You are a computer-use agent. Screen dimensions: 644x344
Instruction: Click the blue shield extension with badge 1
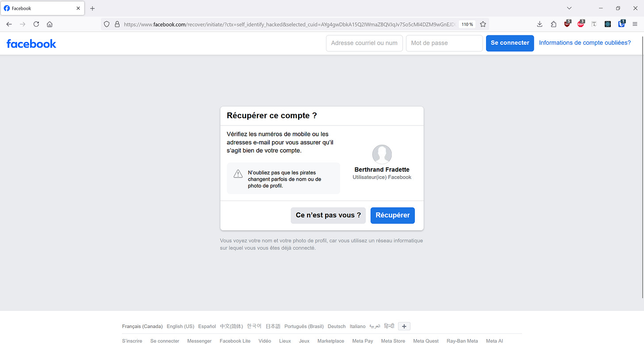[x=622, y=24]
